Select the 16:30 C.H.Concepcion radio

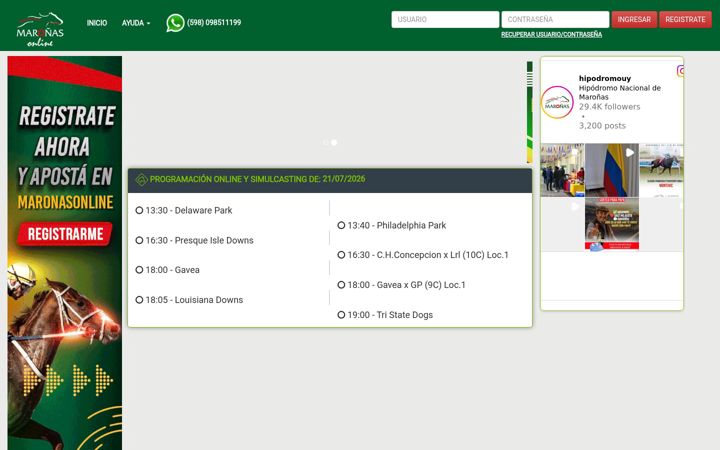341,255
